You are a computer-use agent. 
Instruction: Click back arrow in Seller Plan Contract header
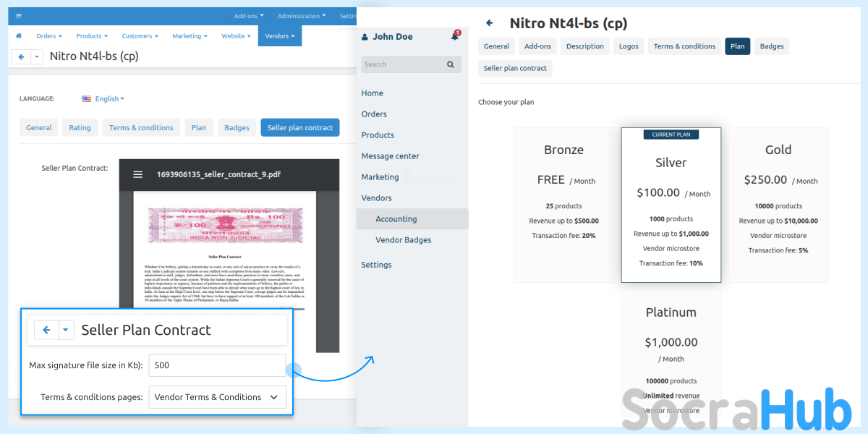[x=46, y=330]
